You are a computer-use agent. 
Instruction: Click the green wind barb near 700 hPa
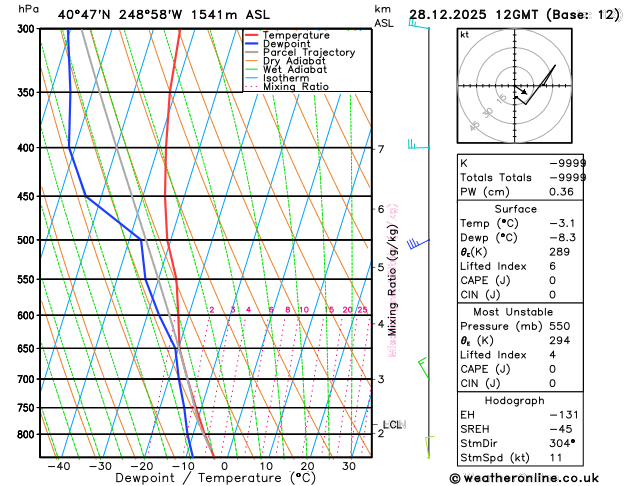pos(424,369)
